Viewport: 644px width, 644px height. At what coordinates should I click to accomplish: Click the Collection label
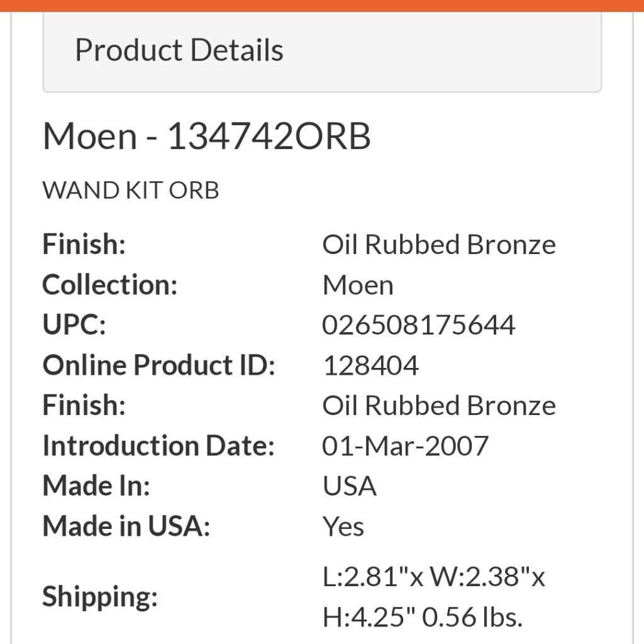(x=110, y=284)
